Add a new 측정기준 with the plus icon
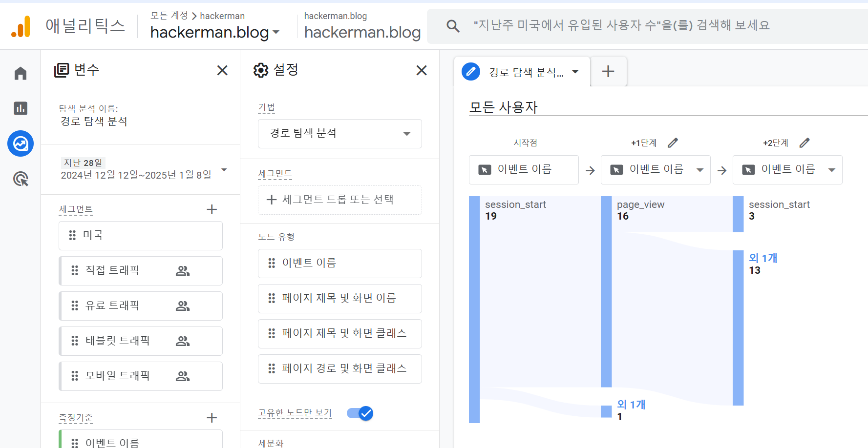 [x=212, y=418]
